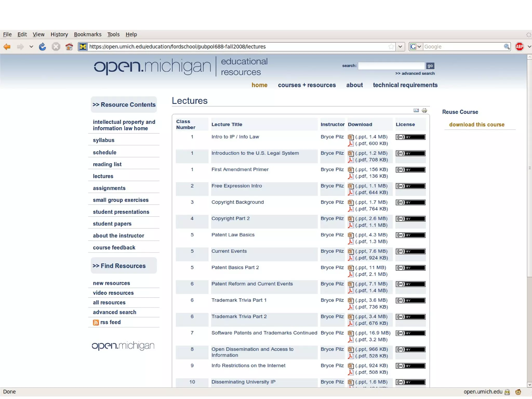Download Intro to IP ppt file icon
Viewport: 532px width, 399px height.
point(351,137)
